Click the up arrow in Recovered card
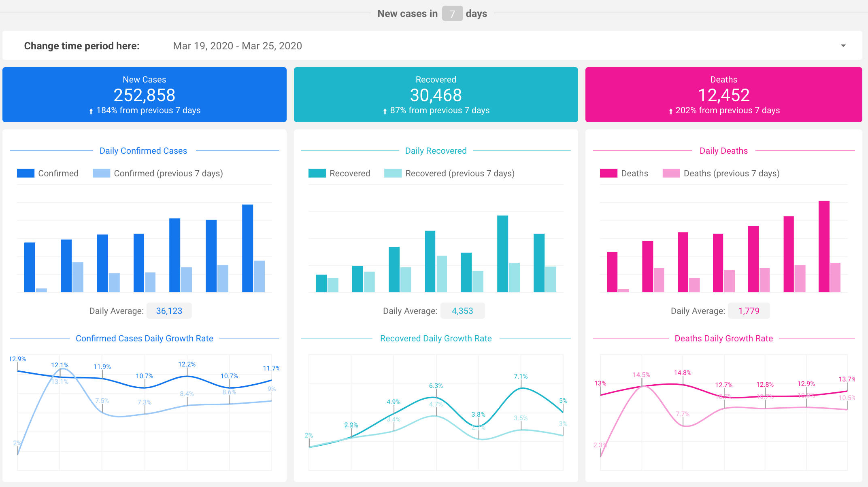Screen dimensions: 868x487 (385, 111)
